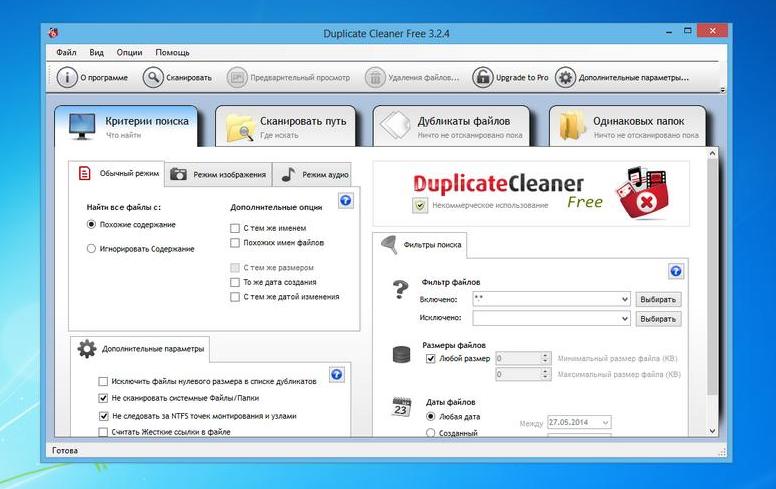This screenshot has width=776, height=489.
Task: Open the Вид menu
Action: click(x=97, y=52)
